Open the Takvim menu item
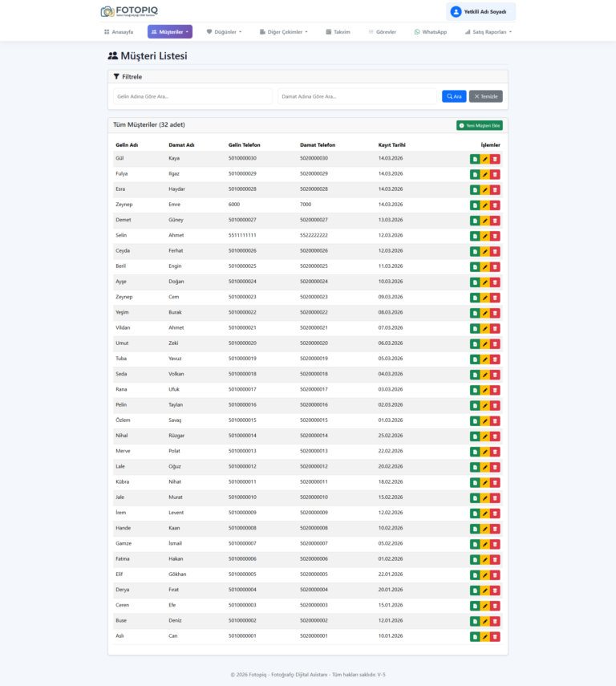The image size is (616, 686). 338,32
